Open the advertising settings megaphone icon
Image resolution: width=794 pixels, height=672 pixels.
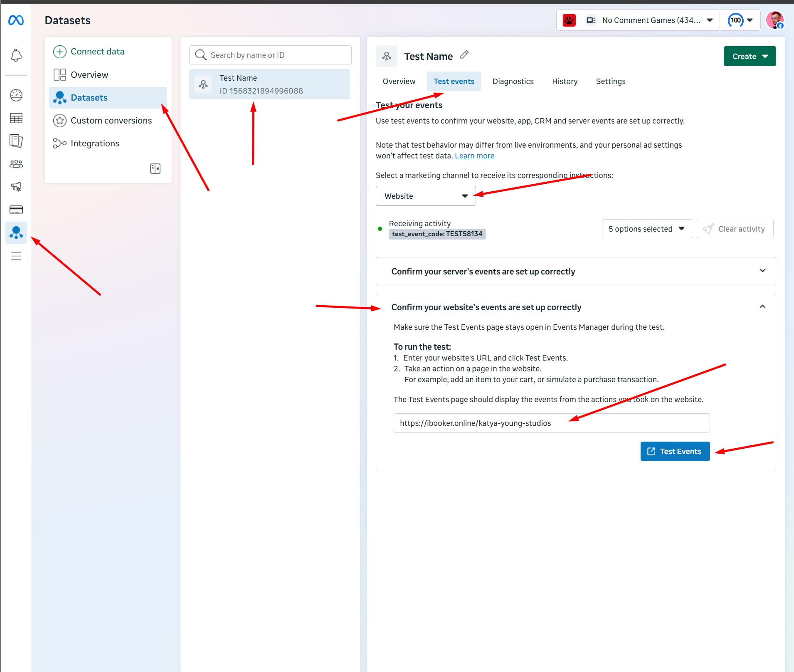point(16,187)
